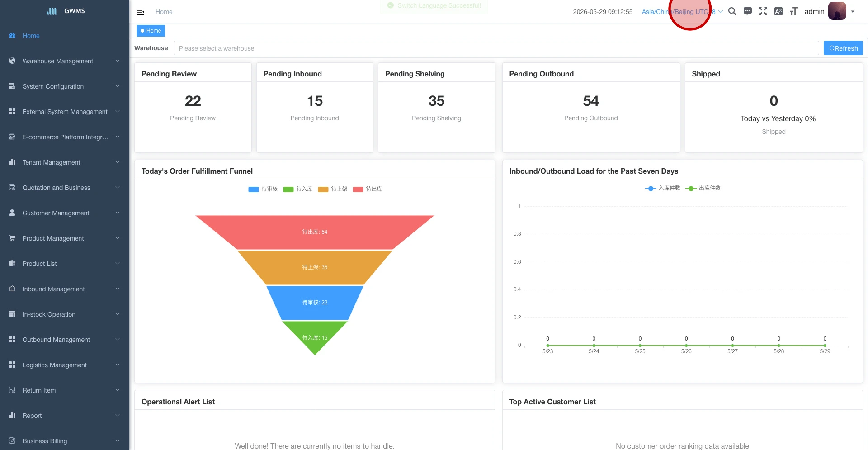Select the Home tab tag
Viewport: 868px width, 450px height.
[x=151, y=31]
